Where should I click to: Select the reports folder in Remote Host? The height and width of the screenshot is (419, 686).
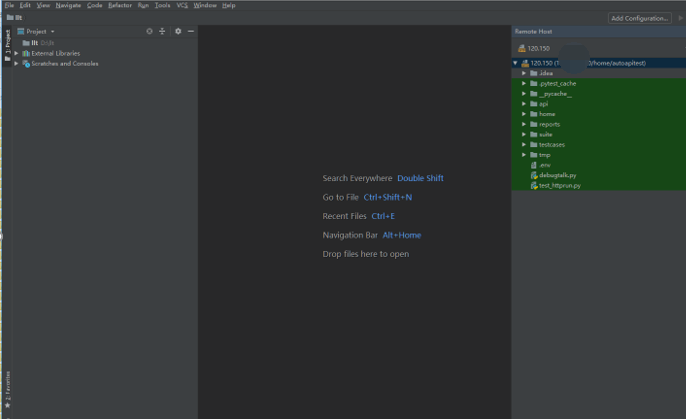tap(549, 124)
